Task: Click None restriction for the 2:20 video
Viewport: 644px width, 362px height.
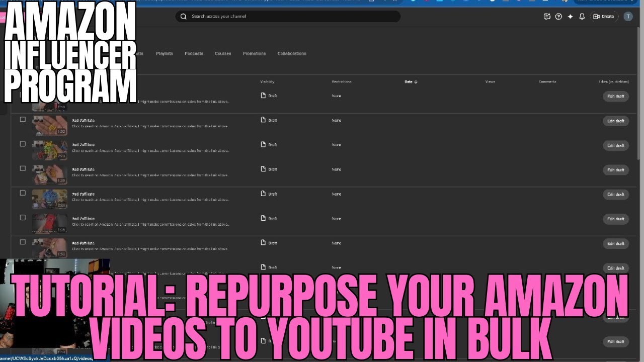Action: 336,194
